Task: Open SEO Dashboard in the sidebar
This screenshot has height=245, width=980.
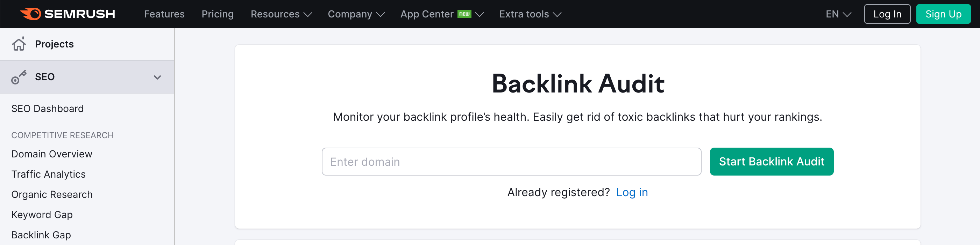Action: [48, 109]
